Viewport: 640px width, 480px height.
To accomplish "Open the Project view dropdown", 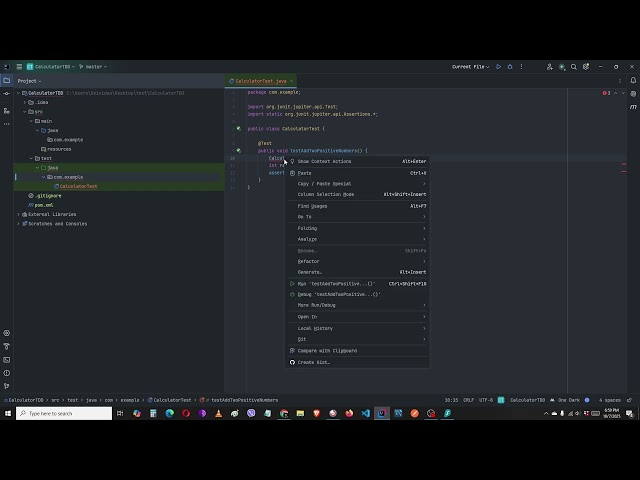I will tap(29, 81).
